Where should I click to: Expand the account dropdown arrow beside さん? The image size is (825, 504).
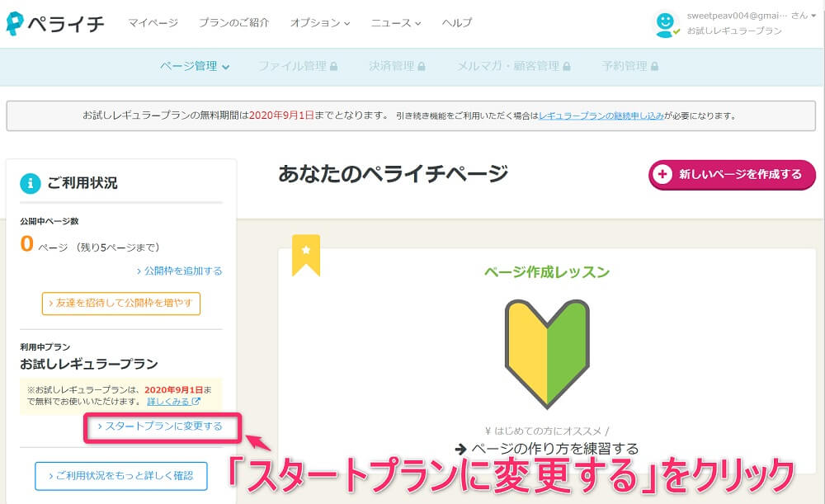click(813, 16)
